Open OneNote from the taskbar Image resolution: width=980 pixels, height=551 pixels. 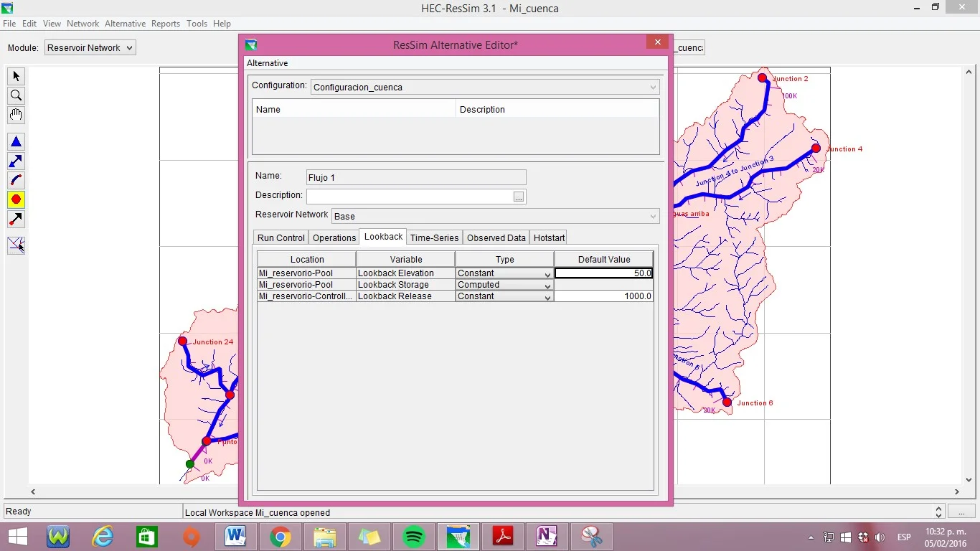(x=547, y=537)
